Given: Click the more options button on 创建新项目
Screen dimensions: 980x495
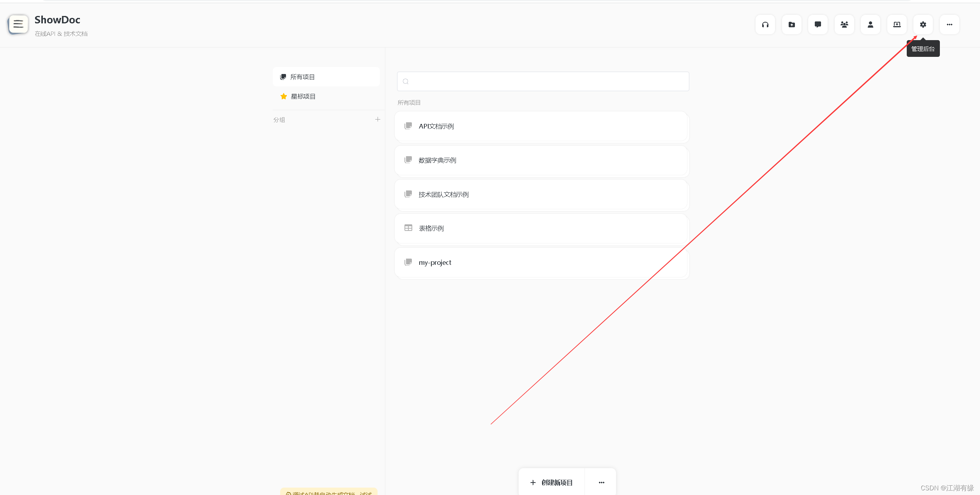Looking at the screenshot, I should [600, 482].
